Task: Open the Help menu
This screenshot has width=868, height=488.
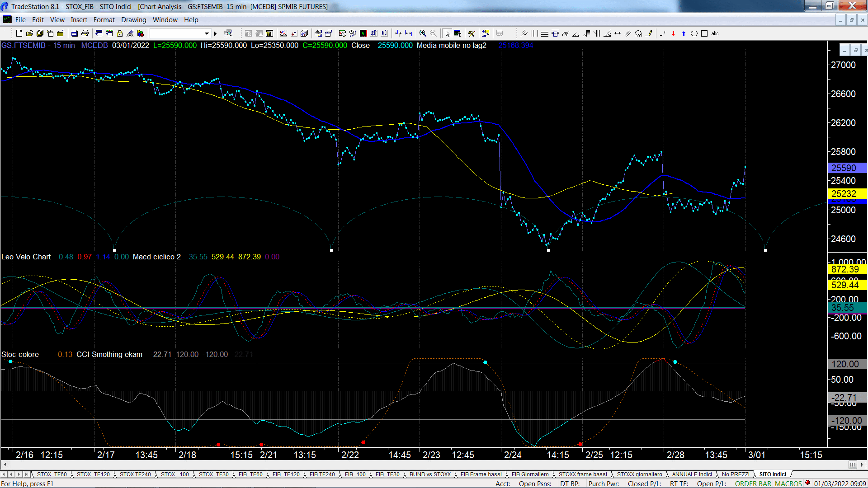Action: click(191, 20)
